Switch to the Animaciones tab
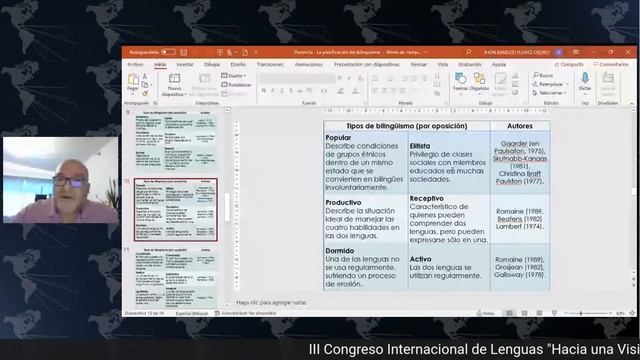This screenshot has height=360, width=640. pos(309,64)
